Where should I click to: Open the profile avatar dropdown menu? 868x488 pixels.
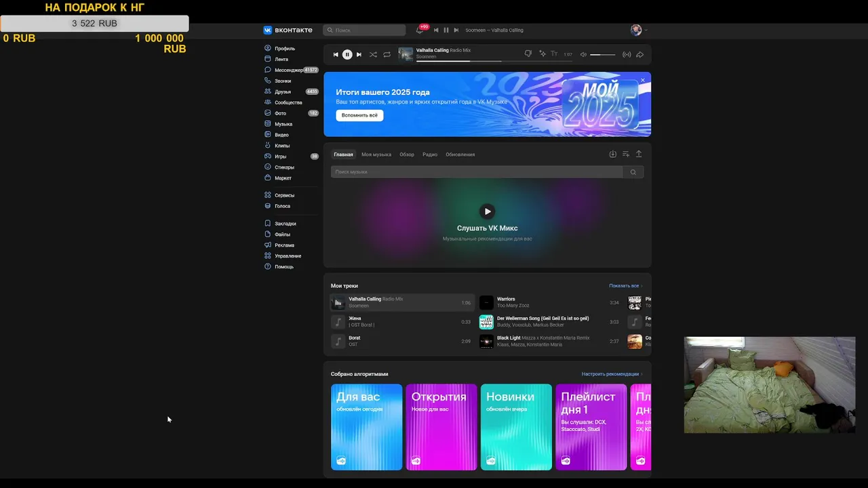(x=639, y=30)
